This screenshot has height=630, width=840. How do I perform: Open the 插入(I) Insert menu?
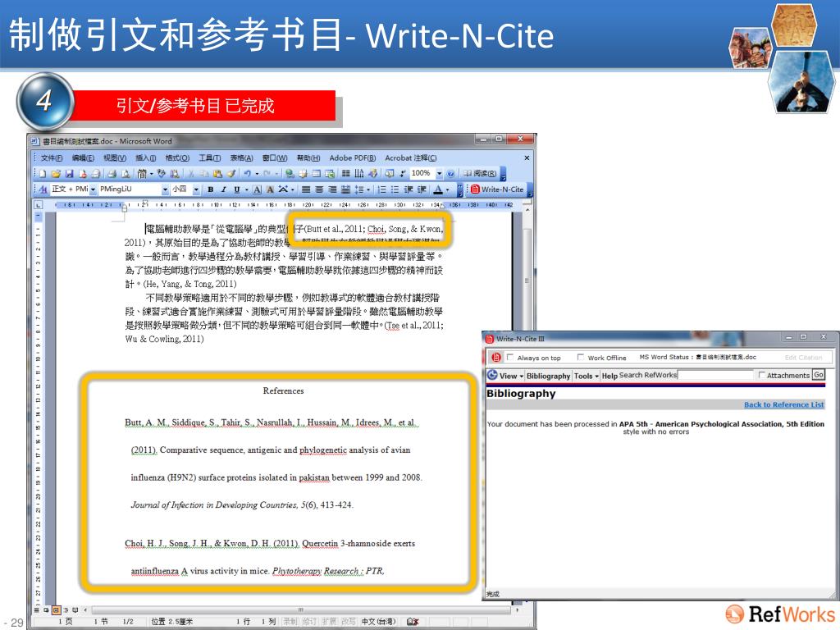146,158
